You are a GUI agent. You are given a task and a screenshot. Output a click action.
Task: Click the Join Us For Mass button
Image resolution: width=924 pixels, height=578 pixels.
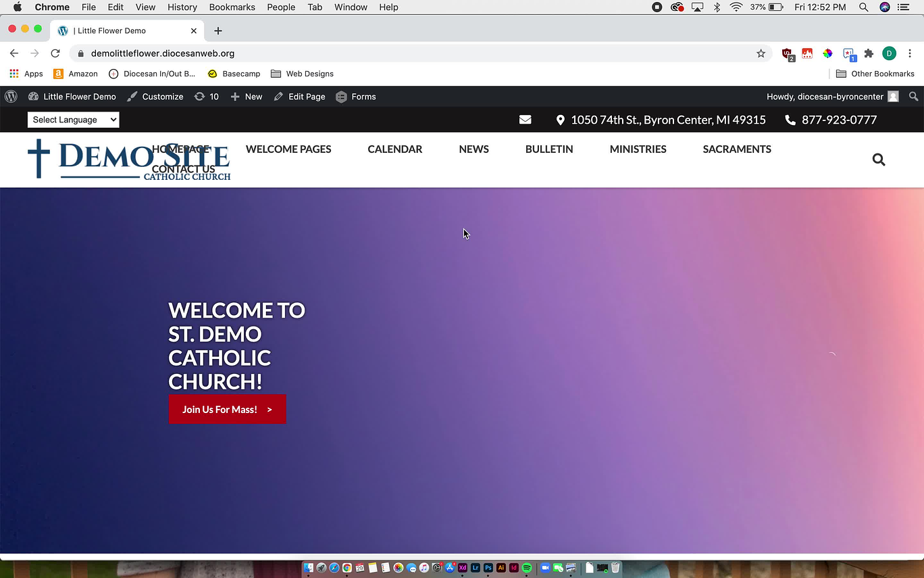pyautogui.click(x=227, y=409)
